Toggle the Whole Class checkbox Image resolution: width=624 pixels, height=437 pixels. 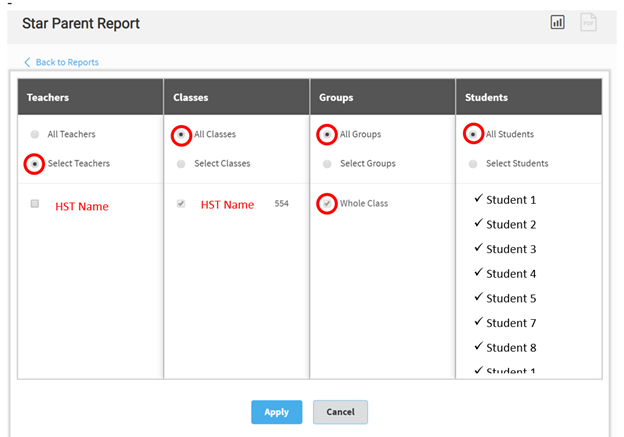click(327, 204)
